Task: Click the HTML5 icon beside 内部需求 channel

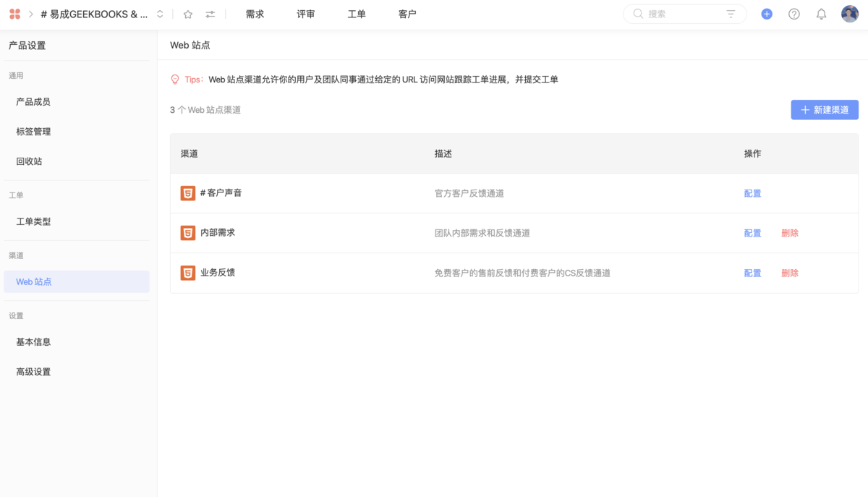Action: coord(188,232)
